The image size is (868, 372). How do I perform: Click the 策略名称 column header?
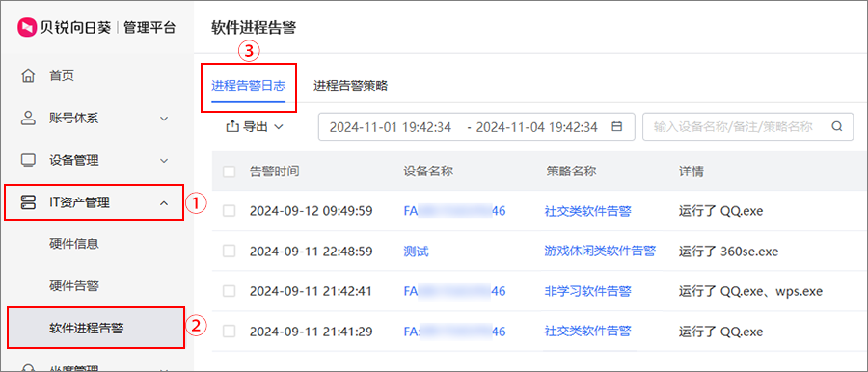point(570,172)
